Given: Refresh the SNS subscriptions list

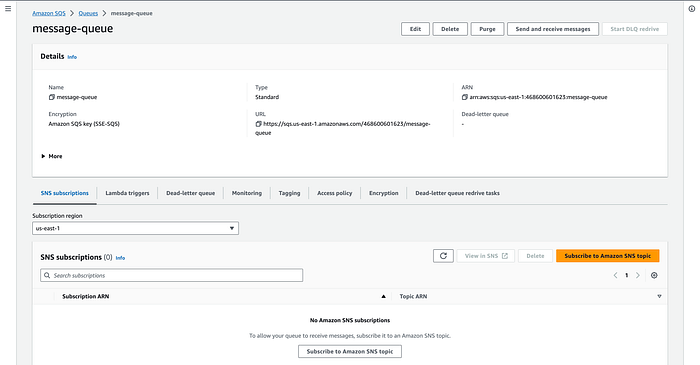Looking at the screenshot, I should pyautogui.click(x=443, y=256).
